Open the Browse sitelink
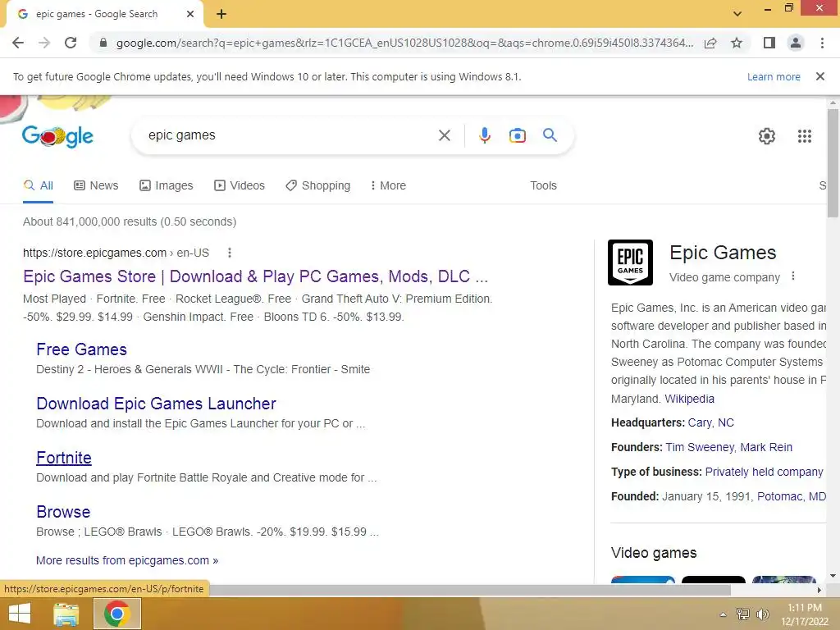Viewport: 840px width, 630px height. tap(63, 512)
